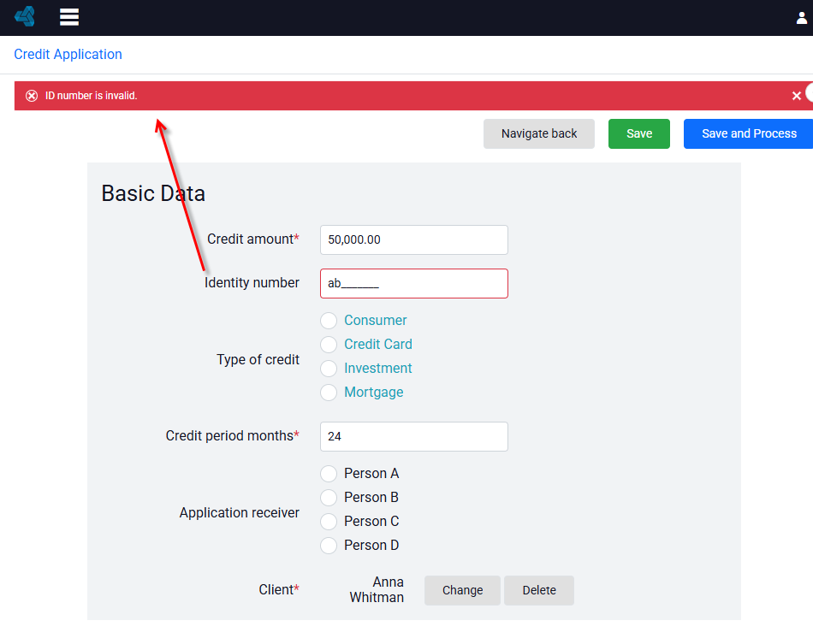Click Save and Process
This screenshot has width=813, height=644.
pos(748,133)
